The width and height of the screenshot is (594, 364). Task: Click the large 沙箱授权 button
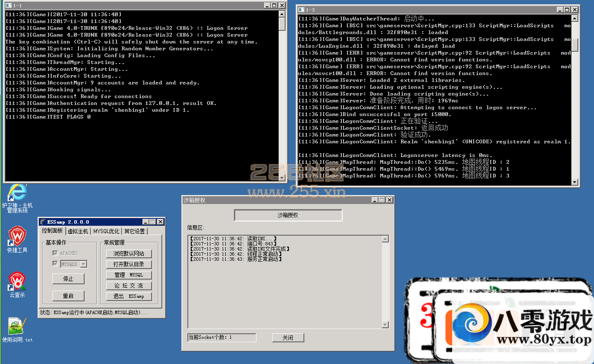[288, 215]
